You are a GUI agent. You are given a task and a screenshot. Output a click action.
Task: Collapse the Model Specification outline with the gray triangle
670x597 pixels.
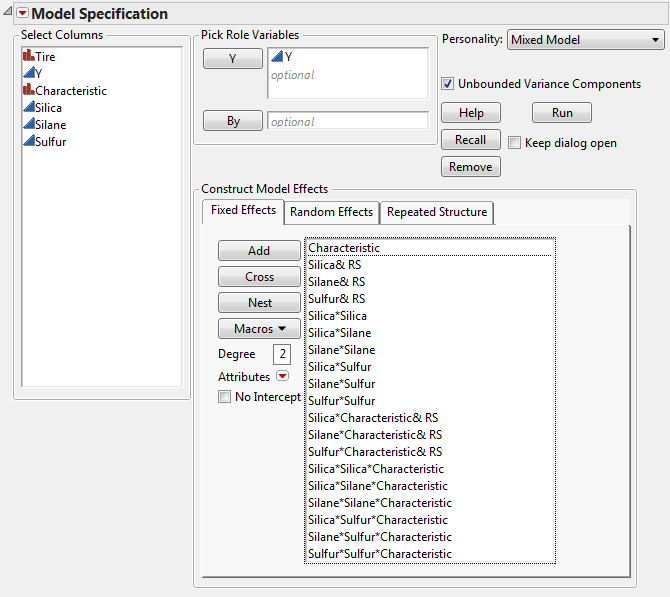point(8,11)
